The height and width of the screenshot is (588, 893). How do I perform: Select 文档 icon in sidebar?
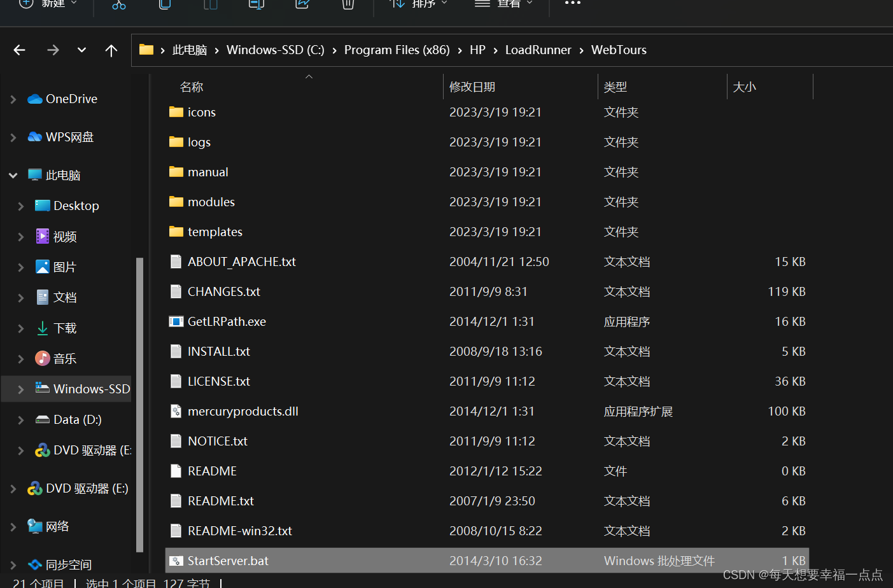tap(43, 297)
